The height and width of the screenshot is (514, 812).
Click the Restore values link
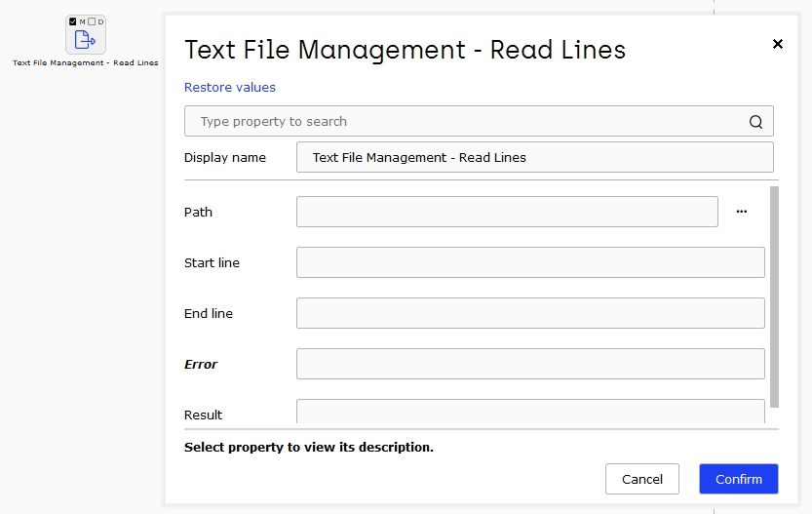230,87
